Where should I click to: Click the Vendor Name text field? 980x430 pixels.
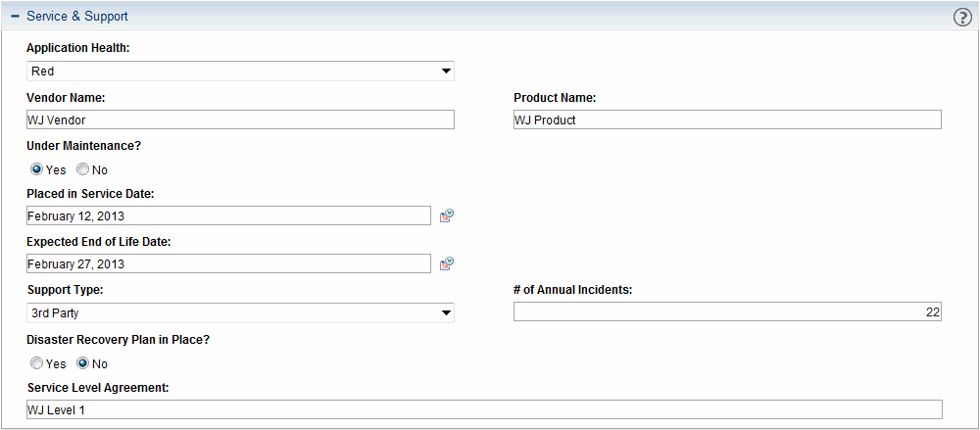(x=240, y=119)
